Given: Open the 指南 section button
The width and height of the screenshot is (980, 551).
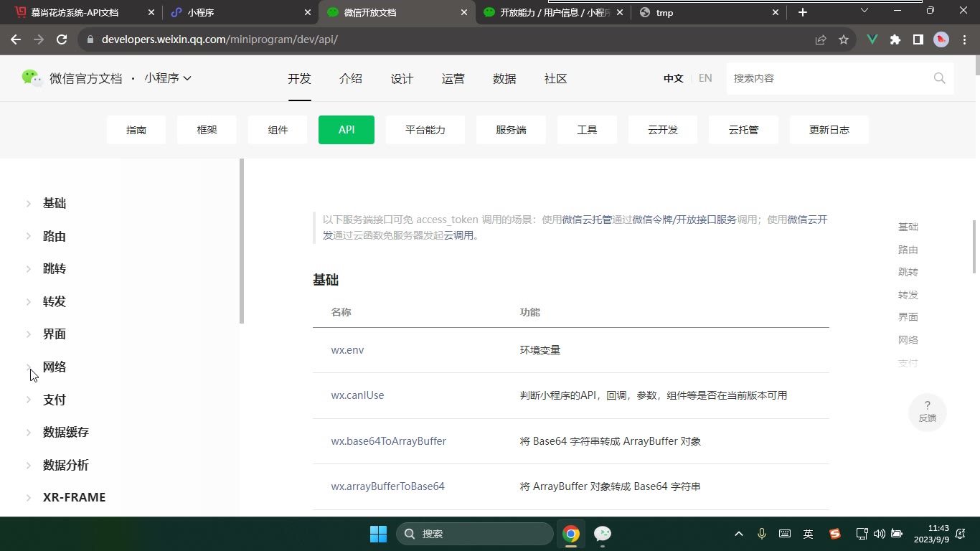Looking at the screenshot, I should pyautogui.click(x=136, y=130).
